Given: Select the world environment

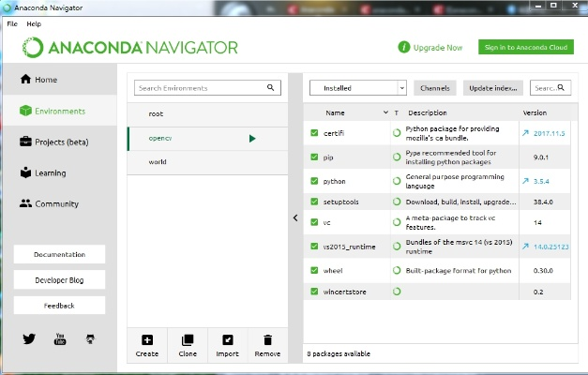Looking at the screenshot, I should click(158, 162).
